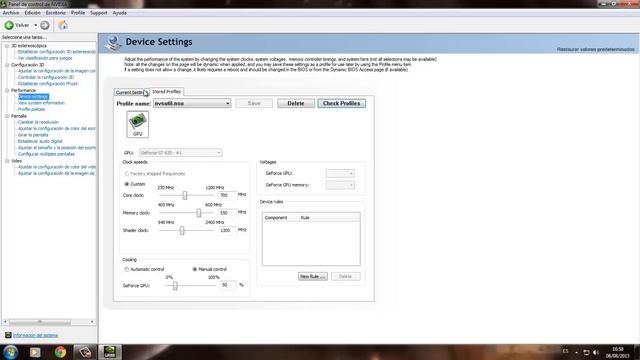Select Profile policies tree item

[31, 109]
